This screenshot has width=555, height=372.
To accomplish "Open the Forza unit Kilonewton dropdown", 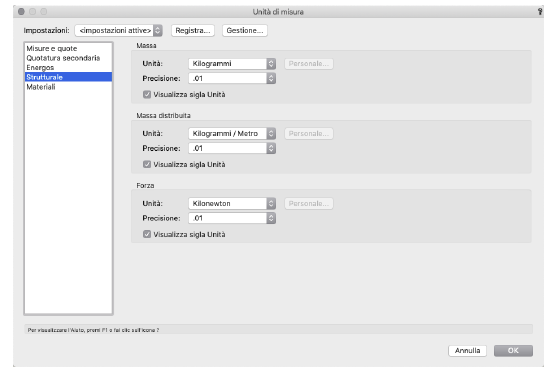I will (232, 204).
